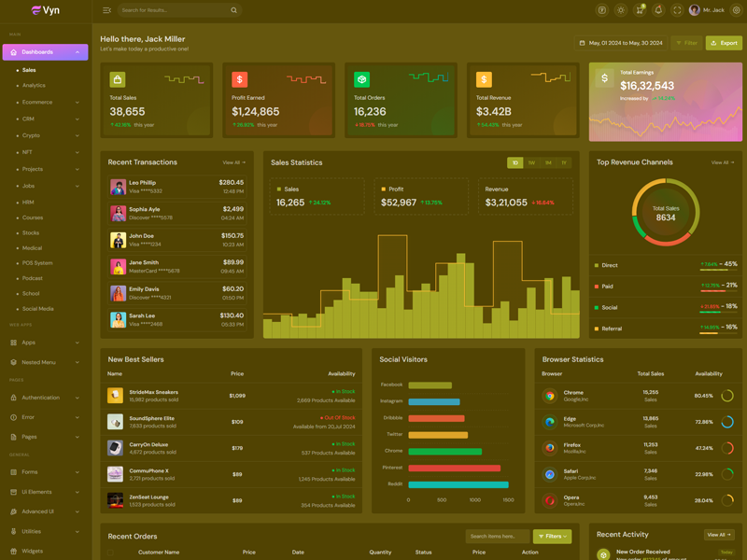Click the Firefox icon in Browser Statistics
The width and height of the screenshot is (747, 560).
pos(550,448)
